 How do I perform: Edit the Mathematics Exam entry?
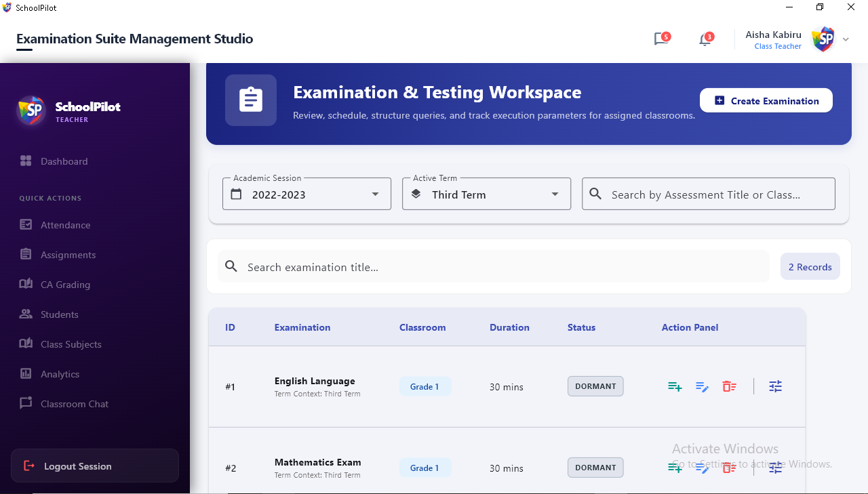(x=702, y=468)
